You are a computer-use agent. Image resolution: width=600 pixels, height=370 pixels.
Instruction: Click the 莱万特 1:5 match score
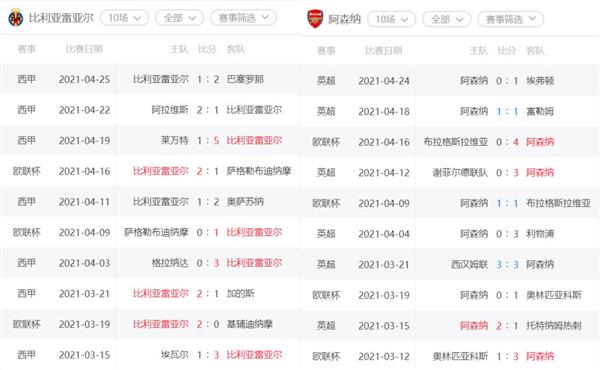[208, 140]
